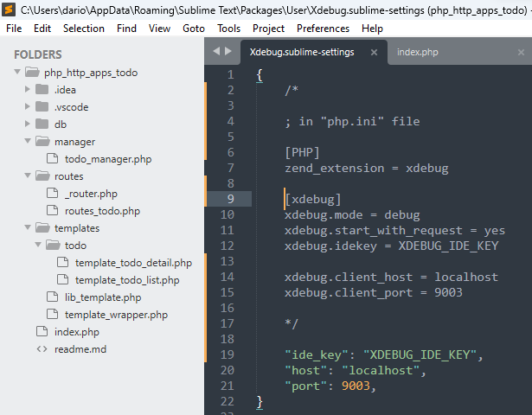Open the View menu
This screenshot has height=415, width=532.
pyautogui.click(x=159, y=29)
